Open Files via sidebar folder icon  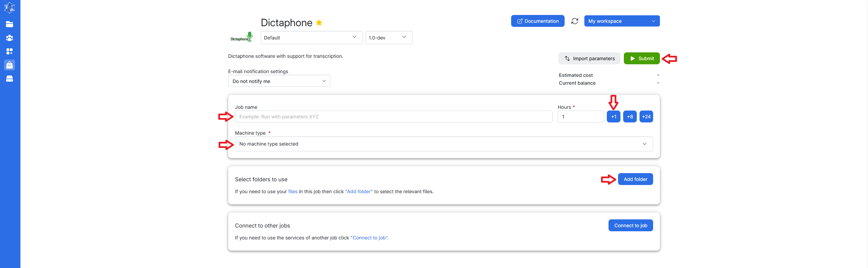10,24
